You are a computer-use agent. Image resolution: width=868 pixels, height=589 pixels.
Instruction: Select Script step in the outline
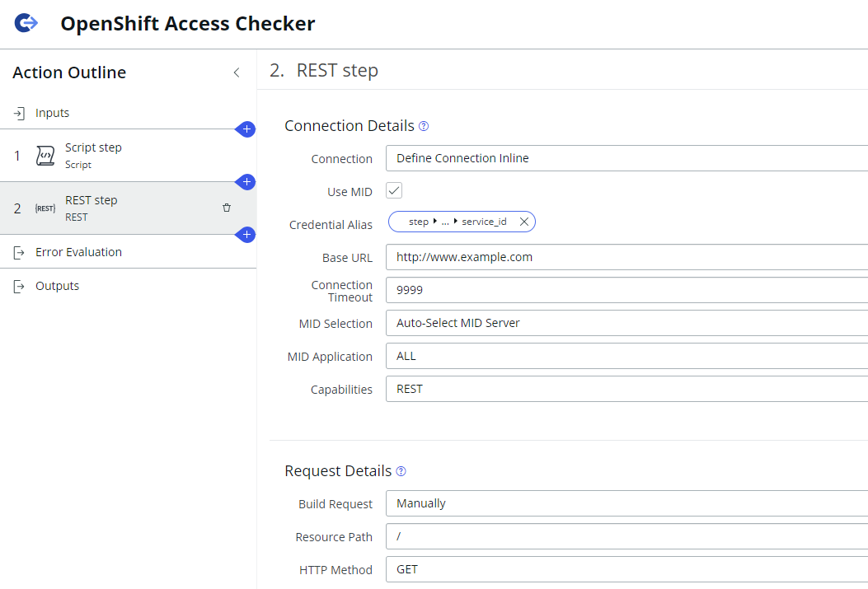click(128, 156)
